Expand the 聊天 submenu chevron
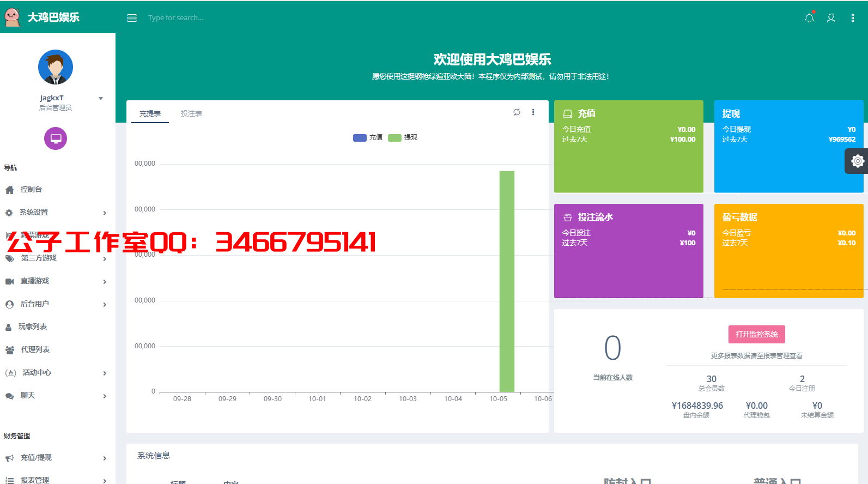The image size is (868, 484). coord(105,396)
